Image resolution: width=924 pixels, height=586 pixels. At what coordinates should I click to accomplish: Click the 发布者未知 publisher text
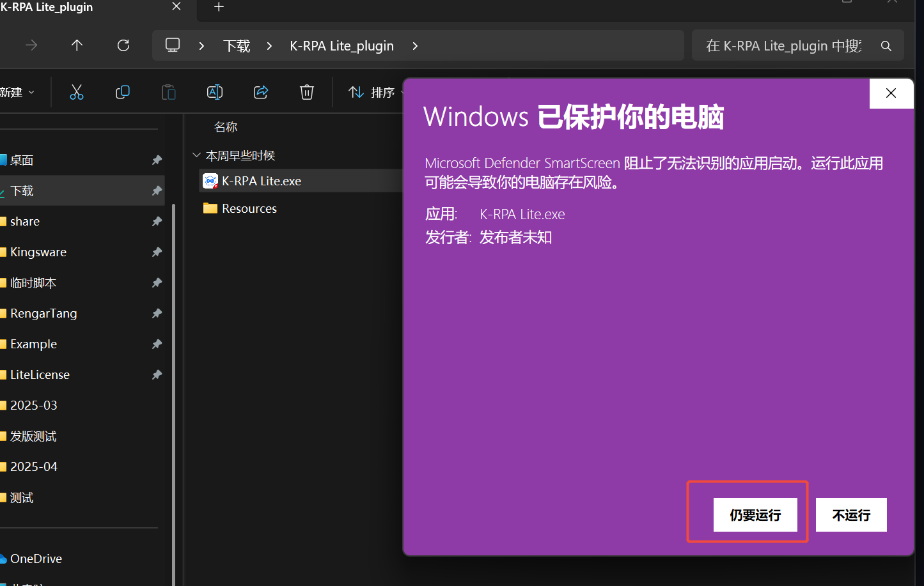click(x=515, y=238)
